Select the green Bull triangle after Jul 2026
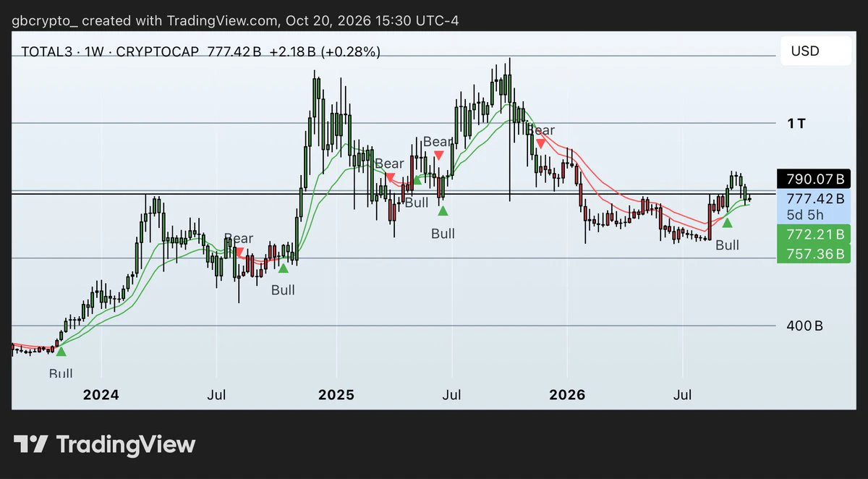This screenshot has width=868, height=479. pyautogui.click(x=727, y=222)
